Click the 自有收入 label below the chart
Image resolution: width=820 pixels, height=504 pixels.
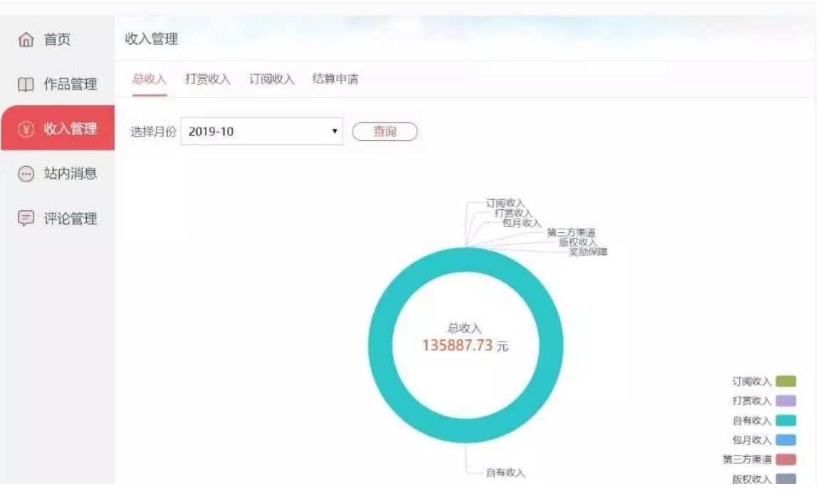[x=505, y=473]
